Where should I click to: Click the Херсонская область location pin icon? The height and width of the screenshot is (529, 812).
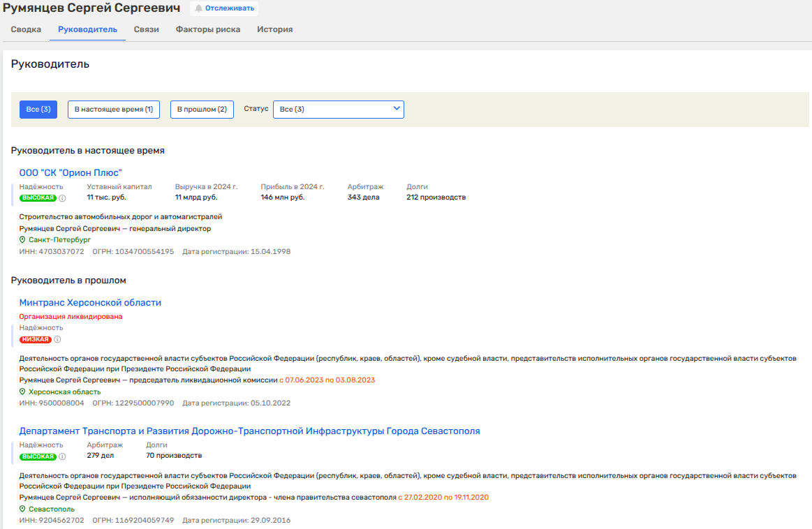pos(22,392)
